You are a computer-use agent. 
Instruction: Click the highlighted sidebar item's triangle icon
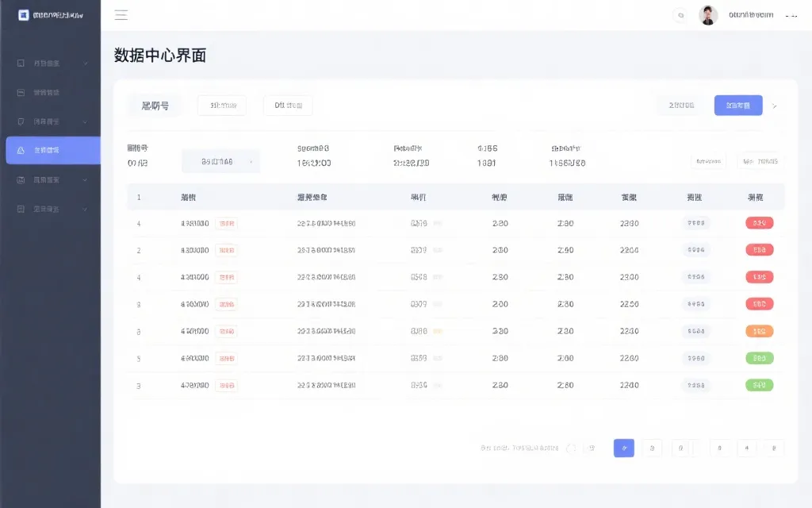pos(21,150)
